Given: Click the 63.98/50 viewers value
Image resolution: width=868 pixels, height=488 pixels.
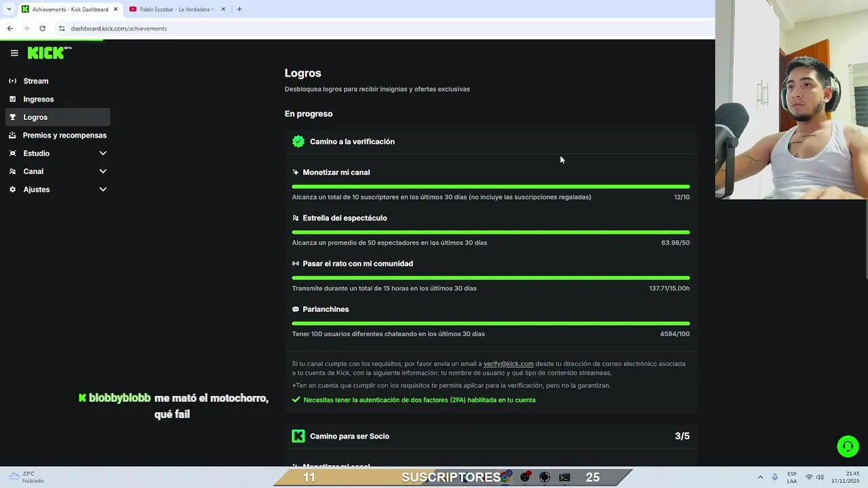Looking at the screenshot, I should [x=675, y=243].
